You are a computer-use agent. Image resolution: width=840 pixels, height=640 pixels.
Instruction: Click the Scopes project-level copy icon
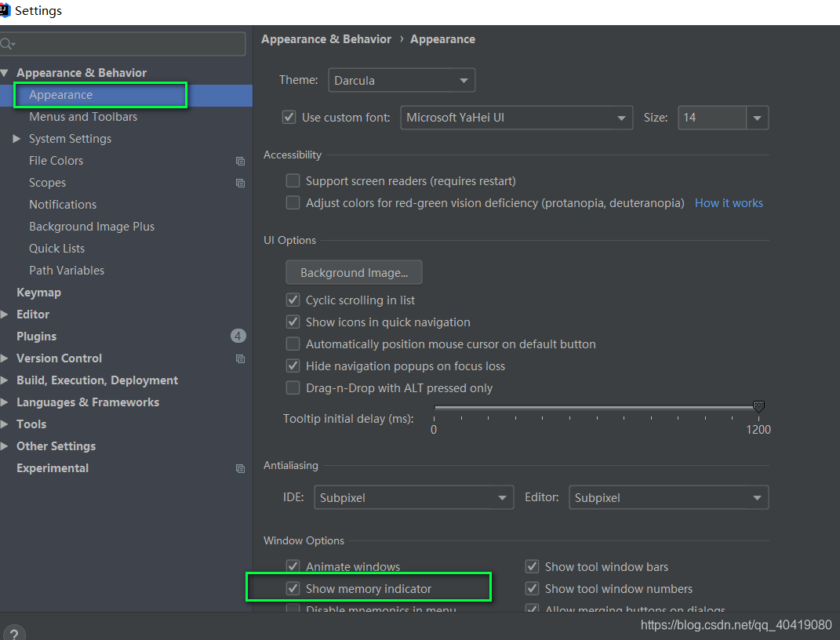click(x=241, y=183)
